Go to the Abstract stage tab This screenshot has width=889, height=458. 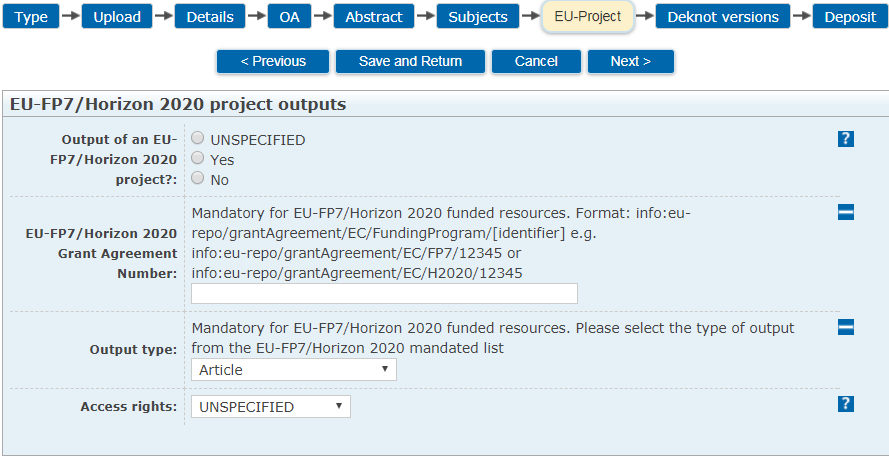tap(374, 17)
